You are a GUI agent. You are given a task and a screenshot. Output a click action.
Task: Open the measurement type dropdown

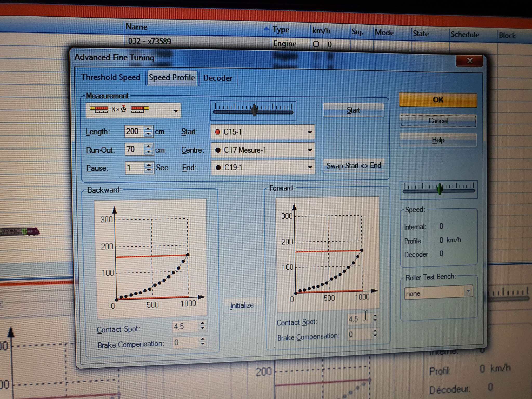(x=176, y=111)
